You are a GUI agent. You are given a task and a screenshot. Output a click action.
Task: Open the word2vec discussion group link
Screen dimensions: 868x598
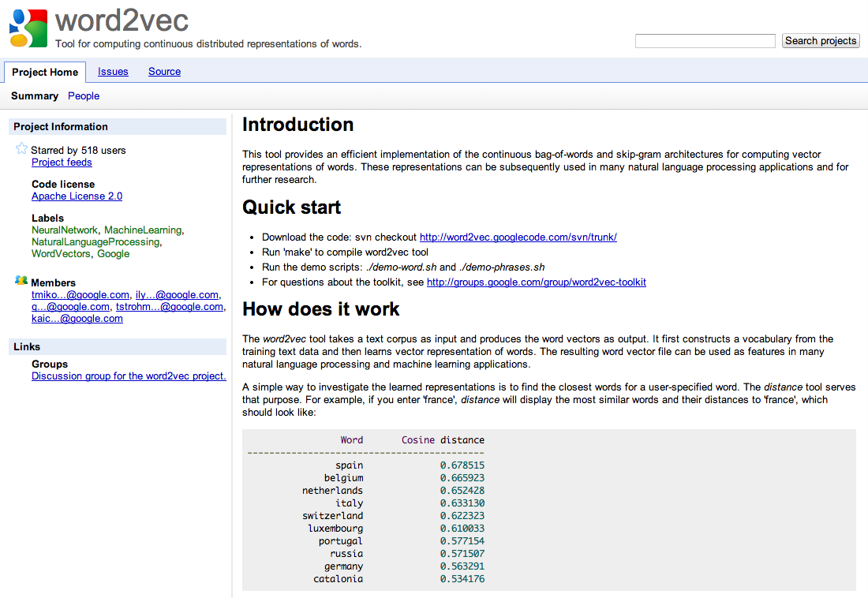(129, 376)
